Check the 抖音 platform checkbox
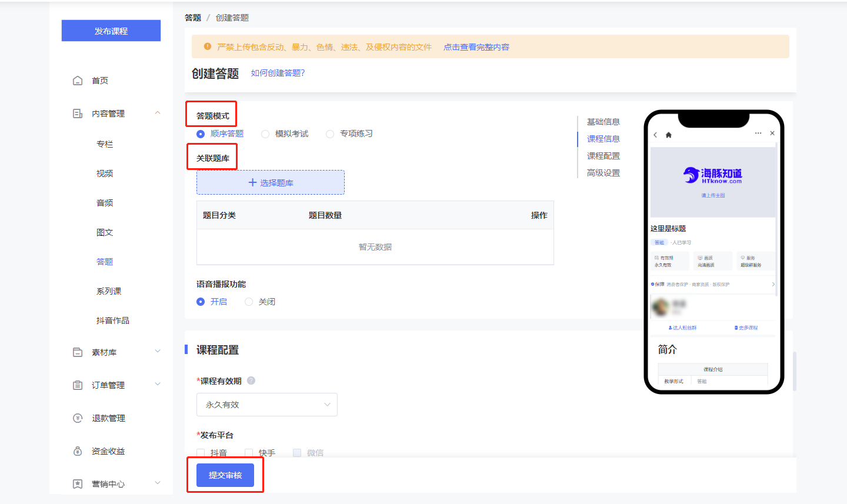This screenshot has width=847, height=504. click(201, 453)
